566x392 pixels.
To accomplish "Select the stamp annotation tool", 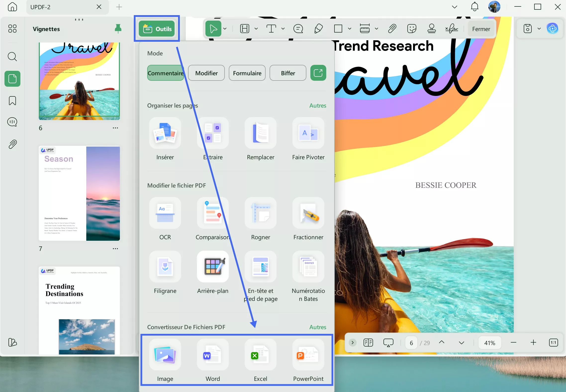I will pos(432,29).
